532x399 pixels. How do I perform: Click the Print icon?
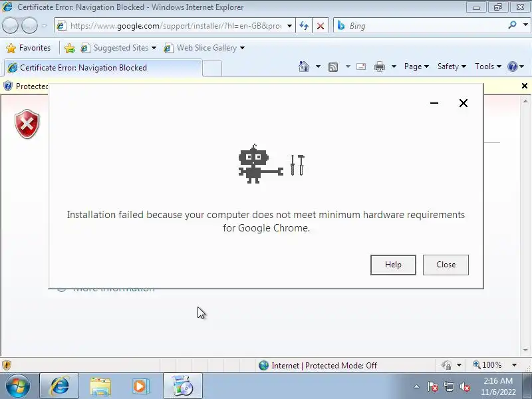pos(379,66)
